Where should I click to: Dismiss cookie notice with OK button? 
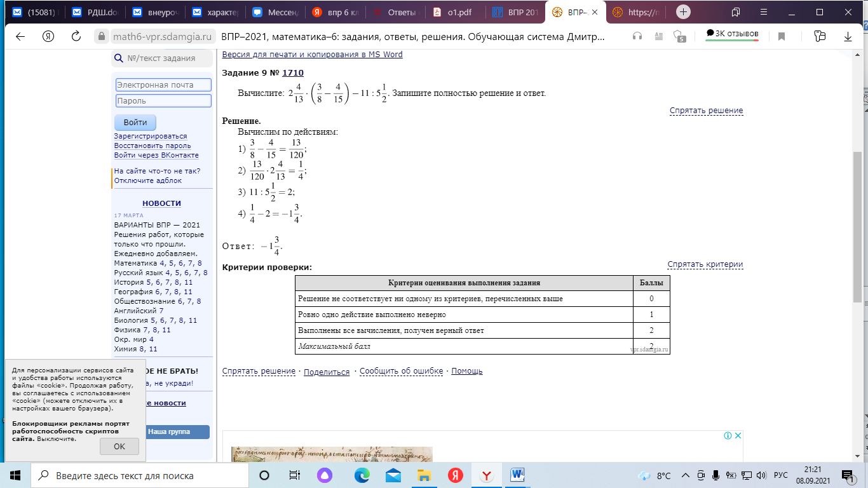pyautogui.click(x=119, y=446)
